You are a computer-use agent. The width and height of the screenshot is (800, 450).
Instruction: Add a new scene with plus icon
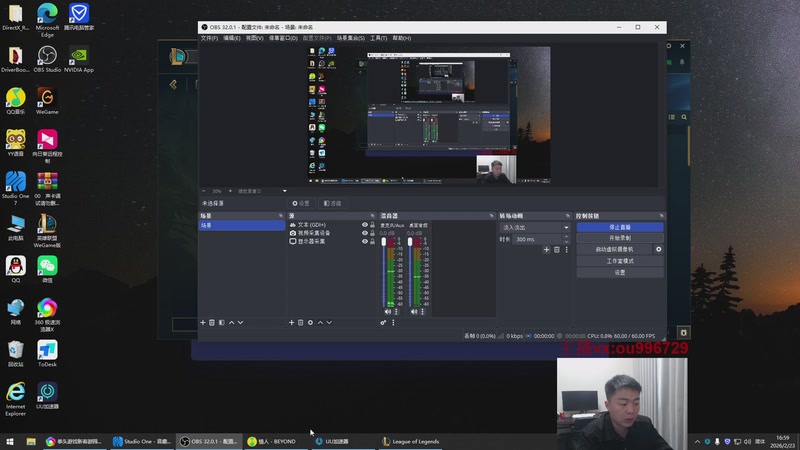click(203, 322)
